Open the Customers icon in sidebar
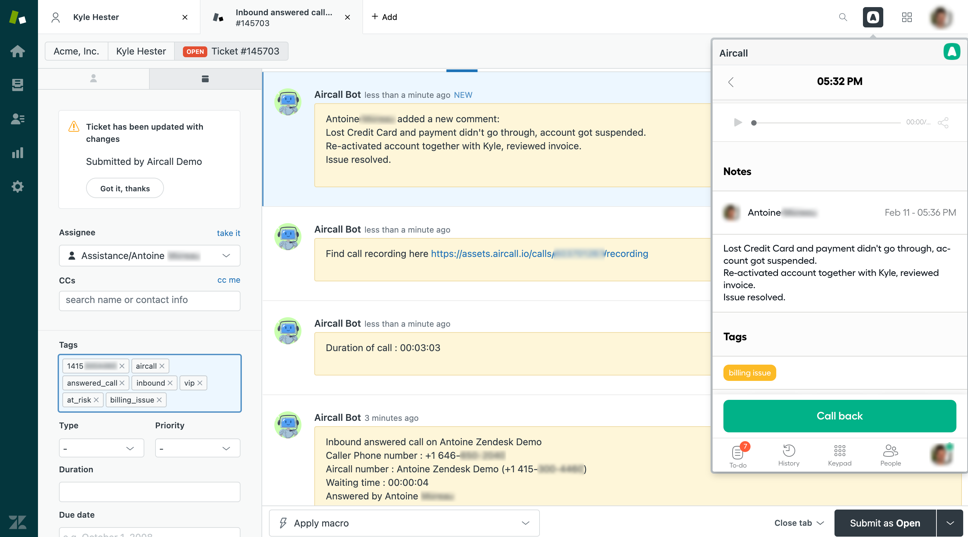 click(x=17, y=119)
